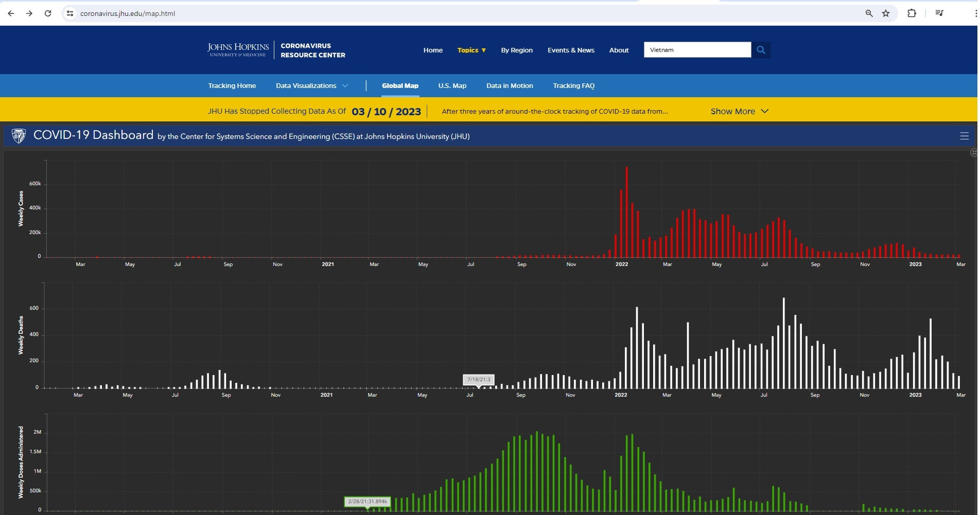This screenshot has height=515, width=980.
Task: Open the browser extensions puzzle icon
Action: [x=912, y=13]
